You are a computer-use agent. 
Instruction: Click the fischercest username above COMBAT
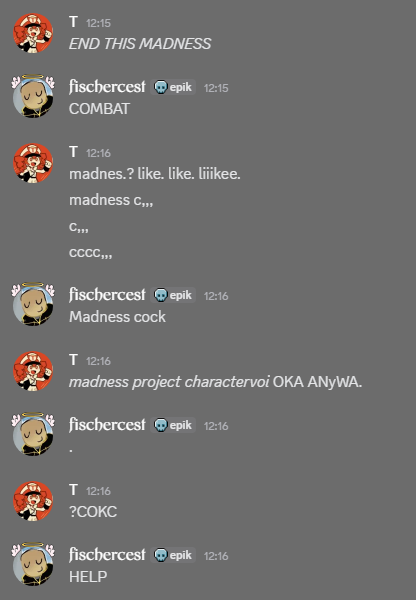tap(107, 87)
